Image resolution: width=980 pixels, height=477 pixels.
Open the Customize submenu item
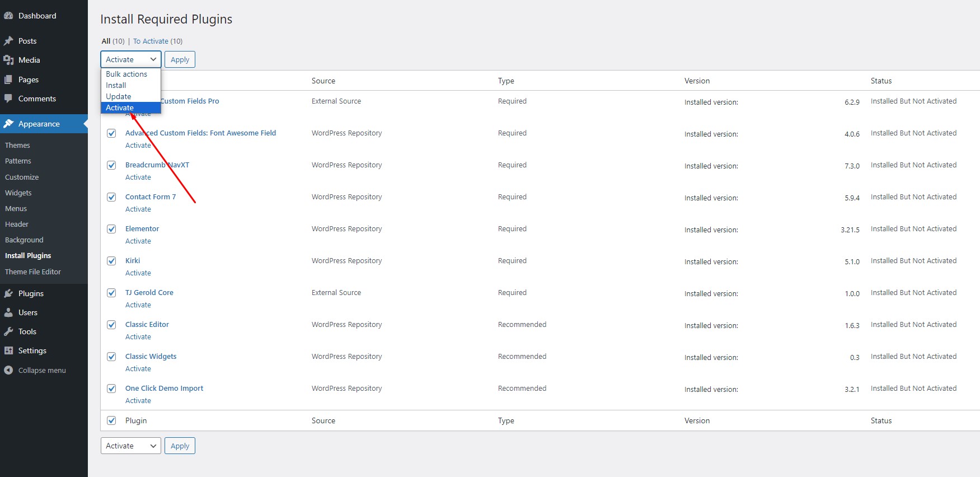(22, 177)
